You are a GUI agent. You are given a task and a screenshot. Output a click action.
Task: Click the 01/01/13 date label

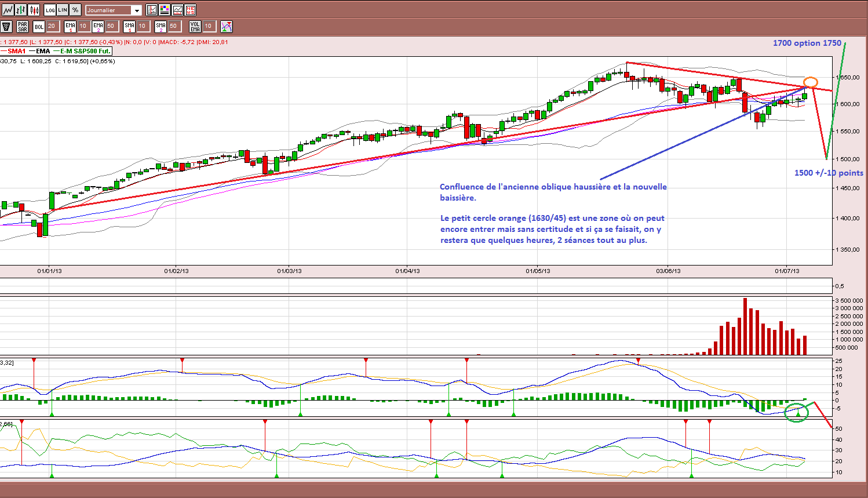[50, 271]
